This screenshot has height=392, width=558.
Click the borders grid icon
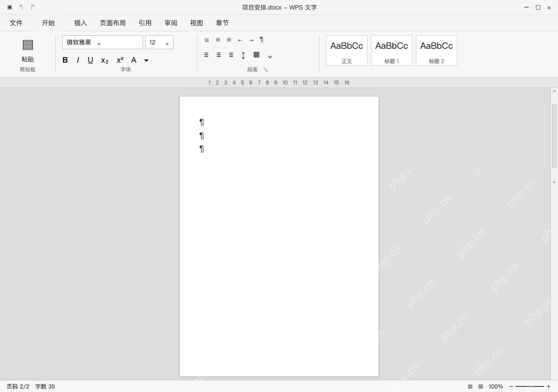[x=257, y=54]
